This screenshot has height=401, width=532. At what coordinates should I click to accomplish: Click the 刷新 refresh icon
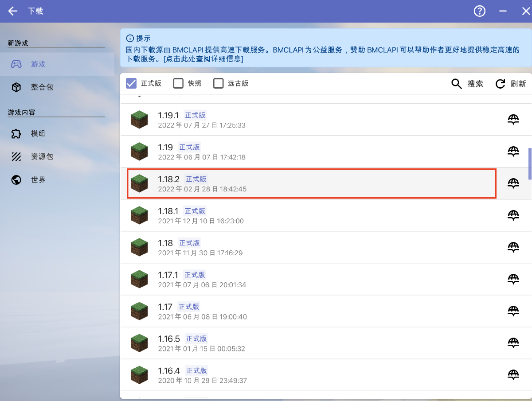[501, 84]
